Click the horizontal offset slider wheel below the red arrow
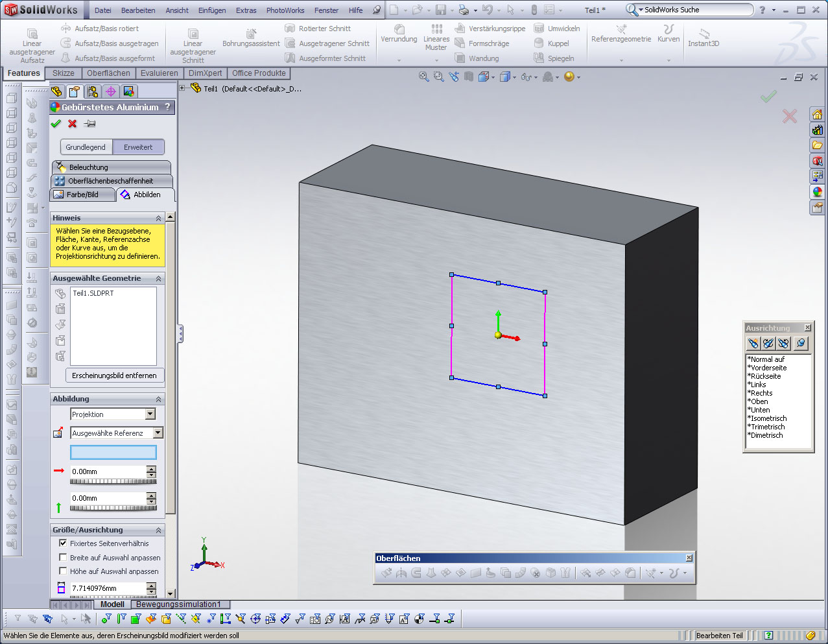This screenshot has width=828, height=644. tap(113, 482)
